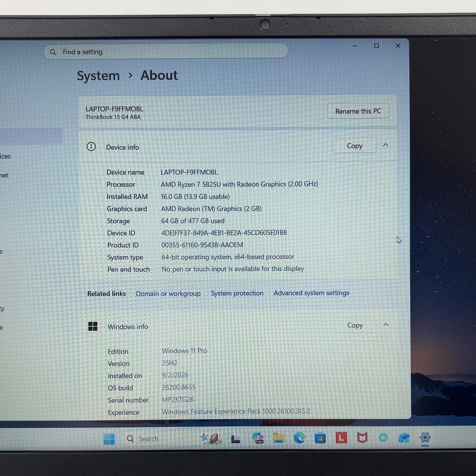The image size is (476, 476).
Task: Launch Outlook from the taskbar
Action: tap(404, 438)
